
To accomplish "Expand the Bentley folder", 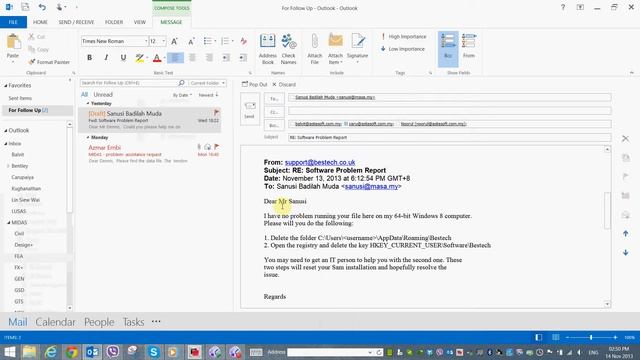I will click(x=8, y=166).
